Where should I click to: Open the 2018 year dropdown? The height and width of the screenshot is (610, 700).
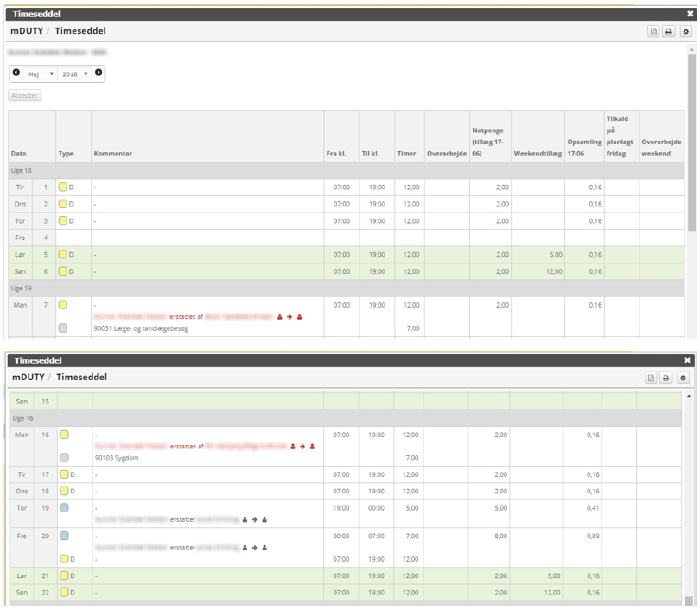click(76, 73)
